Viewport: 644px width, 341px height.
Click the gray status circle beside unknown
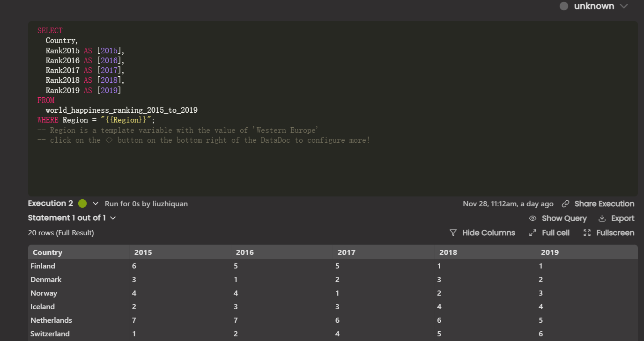(564, 6)
